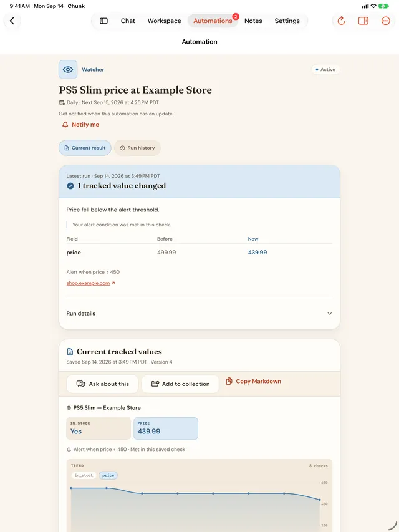399x532 pixels.
Task: Open the Chat tab
Action: (128, 21)
